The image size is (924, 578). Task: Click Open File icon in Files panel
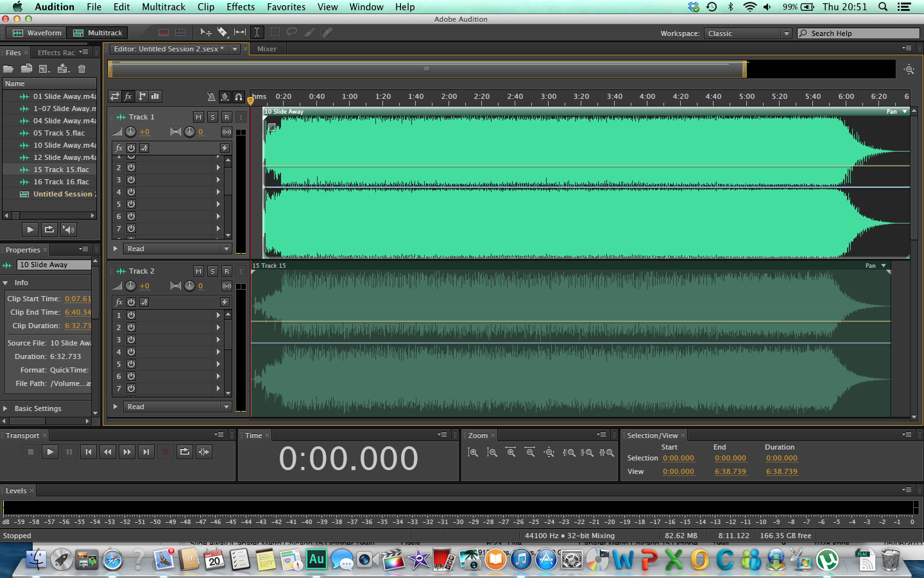coord(8,69)
